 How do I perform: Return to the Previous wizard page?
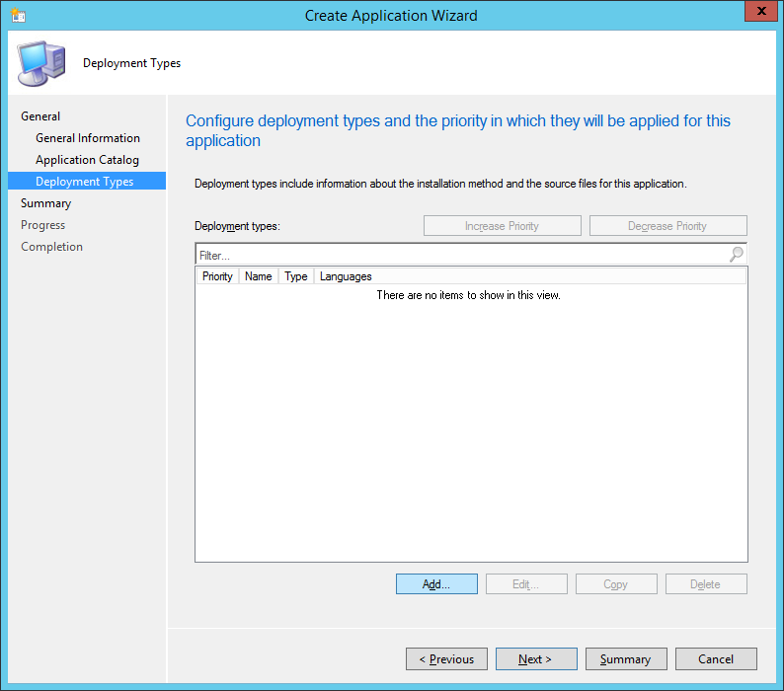tap(446, 659)
